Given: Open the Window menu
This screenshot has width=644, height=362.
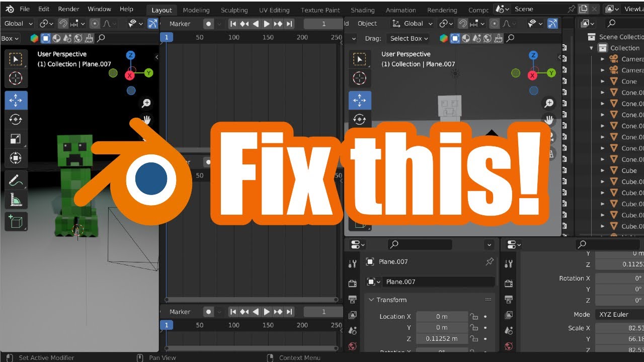Looking at the screenshot, I should tap(100, 9).
